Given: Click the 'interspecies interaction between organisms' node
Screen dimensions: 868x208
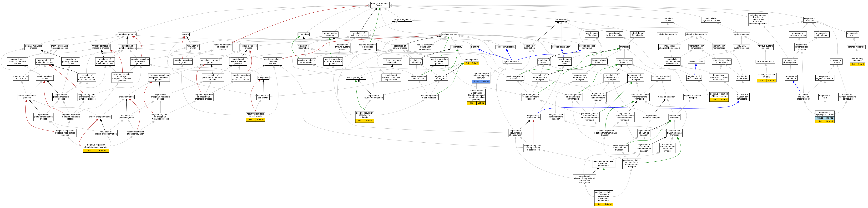Looking at the screenshot, I should [758, 19].
